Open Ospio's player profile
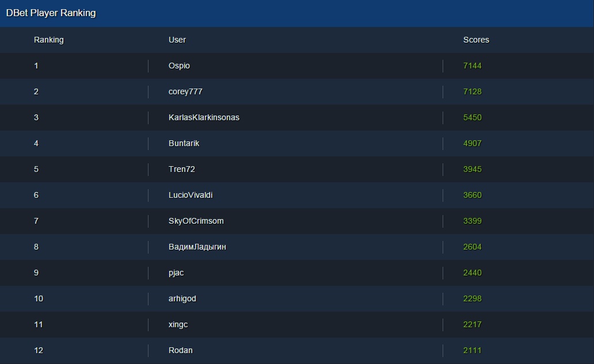The image size is (594, 364). click(x=179, y=66)
